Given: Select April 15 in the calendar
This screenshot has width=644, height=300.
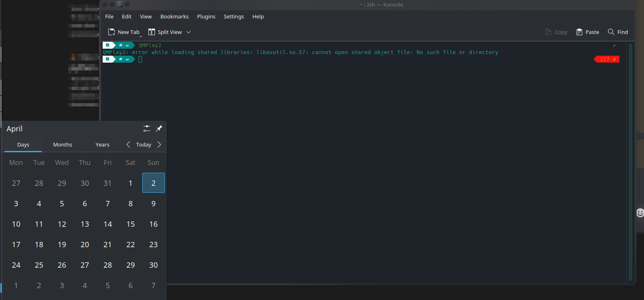Looking at the screenshot, I should click(x=130, y=224).
